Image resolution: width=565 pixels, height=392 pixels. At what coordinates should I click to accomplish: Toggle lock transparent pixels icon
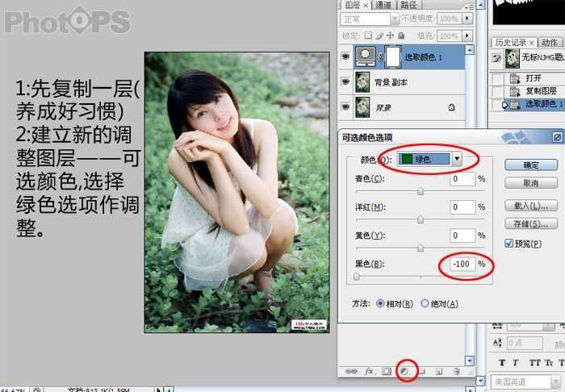point(368,35)
